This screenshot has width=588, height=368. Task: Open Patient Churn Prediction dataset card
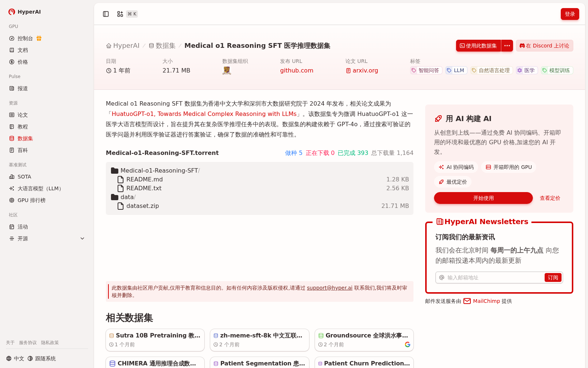[x=364, y=362]
